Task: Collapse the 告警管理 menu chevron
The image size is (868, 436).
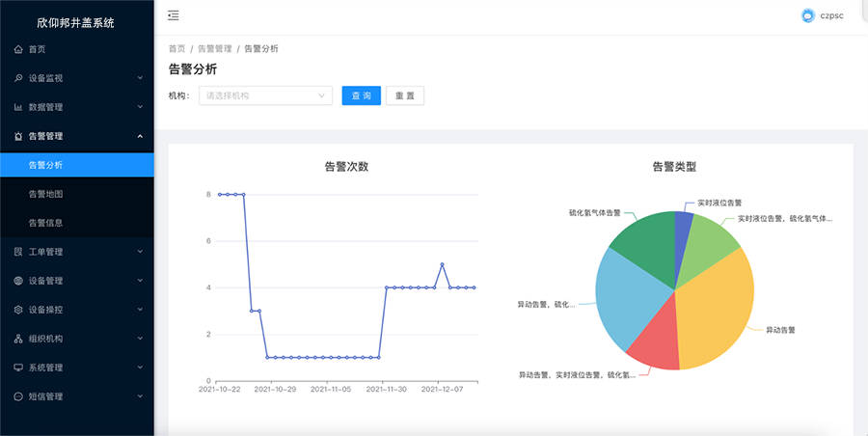Action: coord(140,136)
